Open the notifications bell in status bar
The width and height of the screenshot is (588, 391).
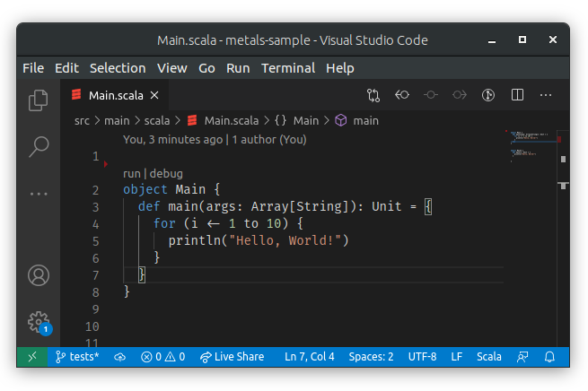tap(550, 357)
